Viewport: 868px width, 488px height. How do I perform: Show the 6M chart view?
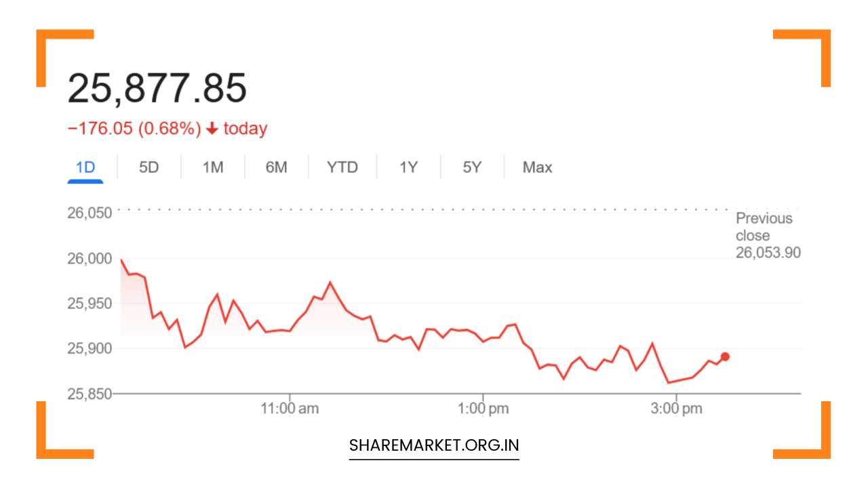point(276,167)
